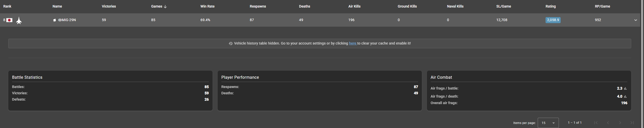
Task: Go to the previous page of results
Action: pyautogui.click(x=608, y=123)
